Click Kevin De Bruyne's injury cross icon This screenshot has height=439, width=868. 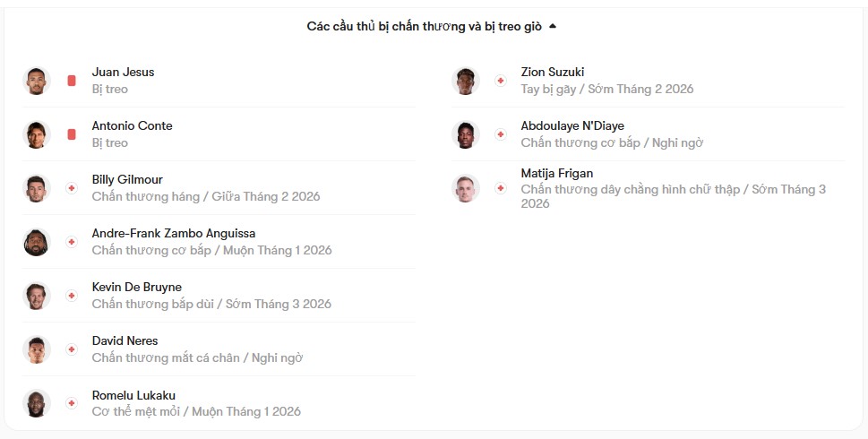(72, 296)
